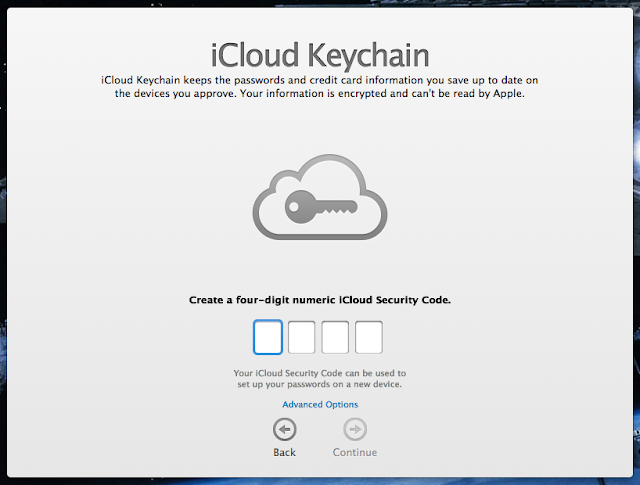The width and height of the screenshot is (640, 485).
Task: Select the second security code digit box
Action: tap(302, 337)
